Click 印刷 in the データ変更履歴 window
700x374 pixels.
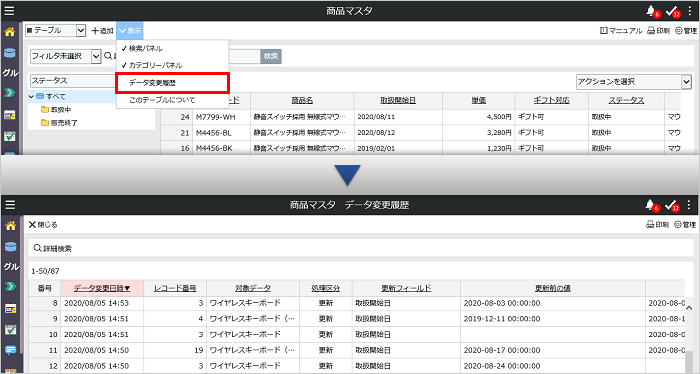(658, 224)
